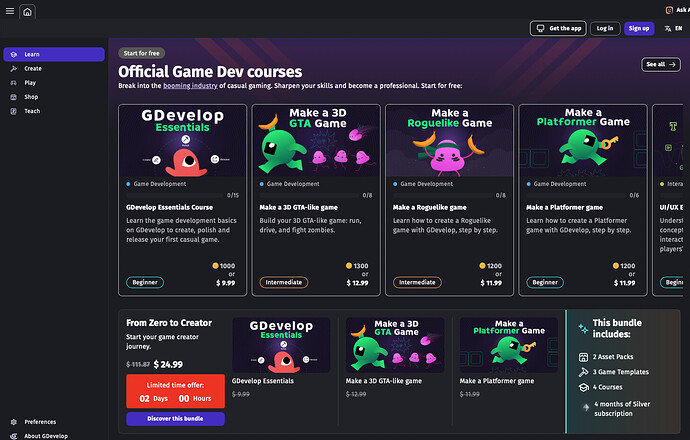The height and width of the screenshot is (440, 690).
Task: Click the 1300 coin icon on GTA card
Action: pyautogui.click(x=349, y=266)
